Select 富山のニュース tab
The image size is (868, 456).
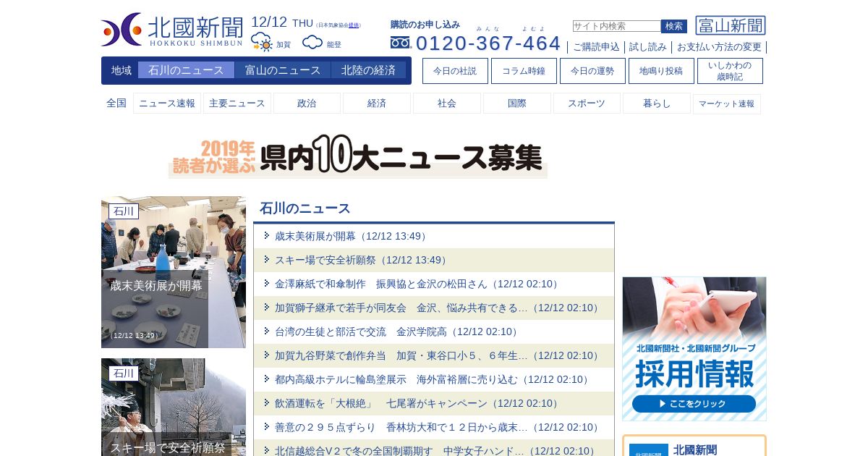pos(283,70)
